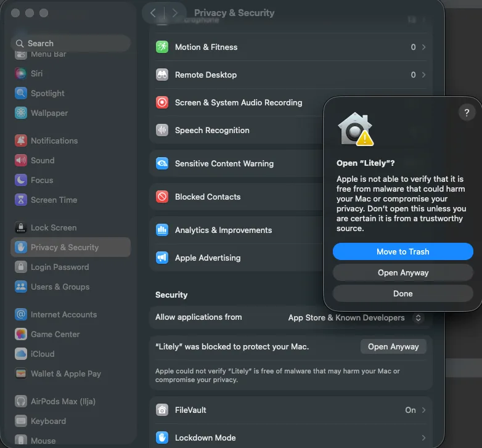Click the Security section heading

(171, 295)
